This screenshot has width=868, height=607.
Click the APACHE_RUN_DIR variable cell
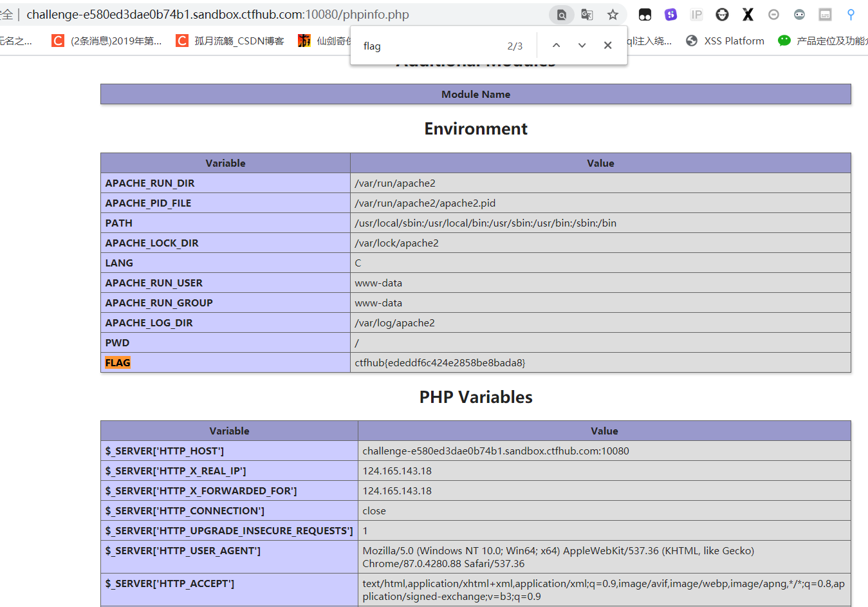225,183
